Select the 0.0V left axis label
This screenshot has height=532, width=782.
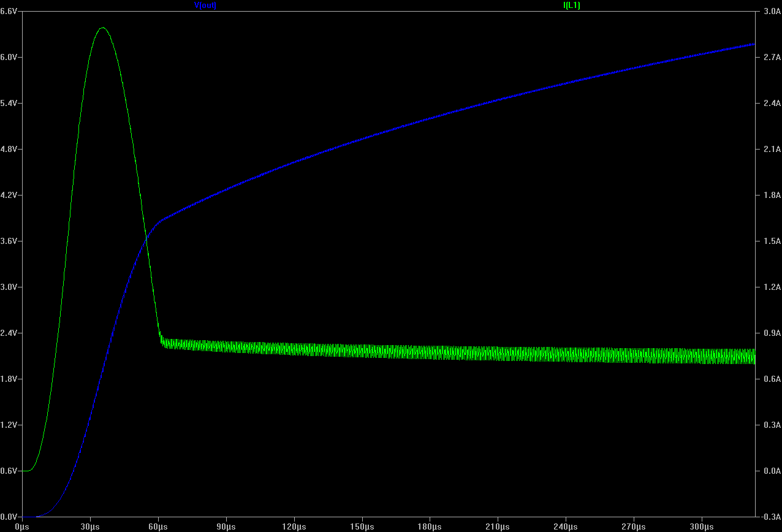(10, 517)
